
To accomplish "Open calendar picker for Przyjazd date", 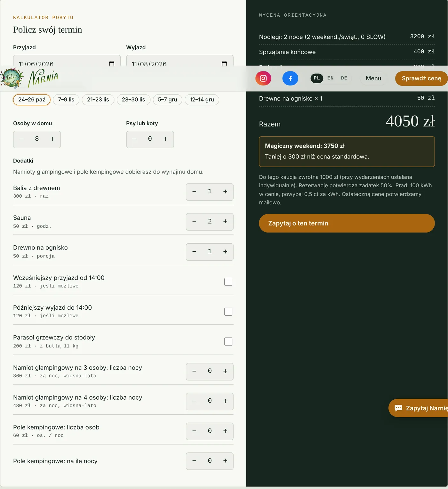I will [111, 63].
